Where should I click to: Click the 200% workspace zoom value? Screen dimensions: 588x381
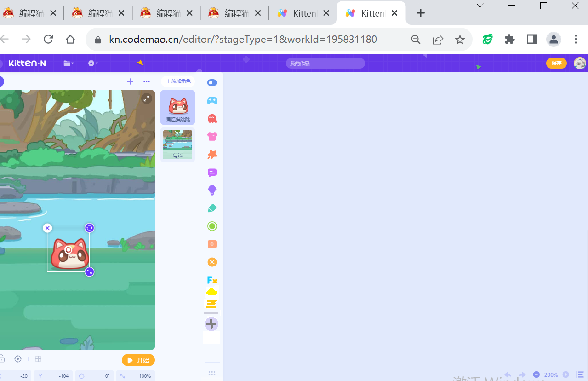click(x=551, y=375)
